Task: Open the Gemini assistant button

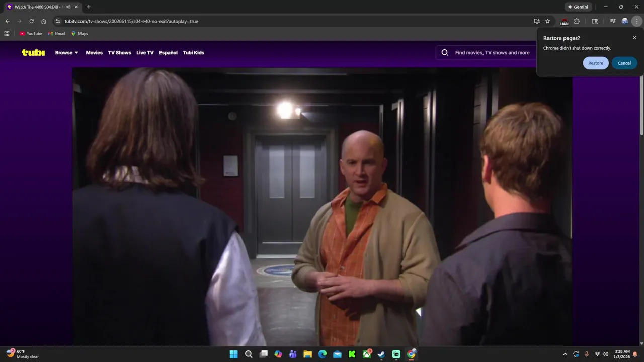Action: click(x=578, y=7)
